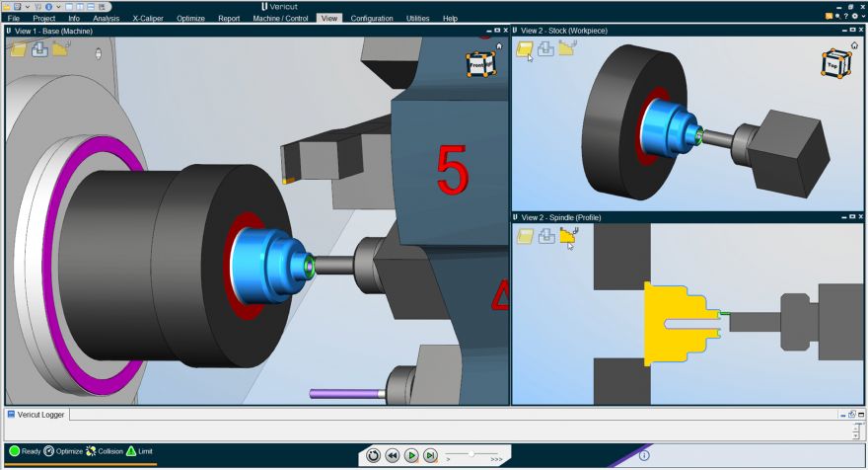This screenshot has height=470, width=868.
Task: Click the blue info icon in toolbar
Action: coord(48,7)
